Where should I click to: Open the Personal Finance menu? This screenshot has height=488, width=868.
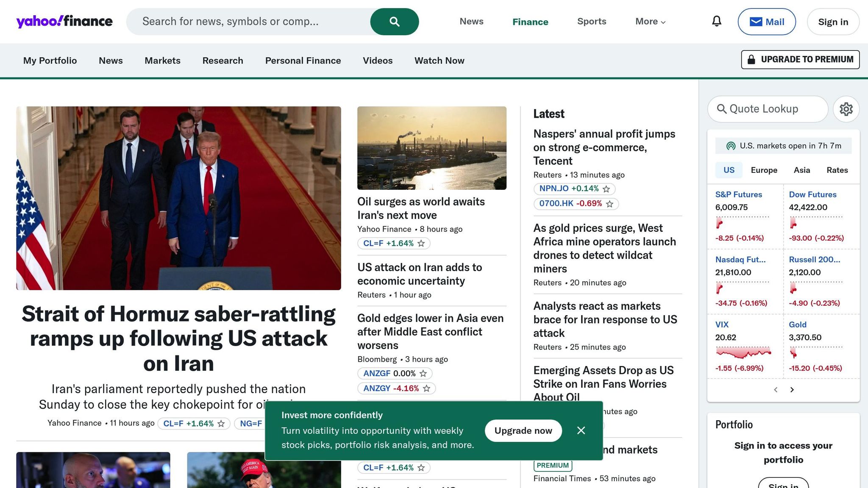[303, 61]
